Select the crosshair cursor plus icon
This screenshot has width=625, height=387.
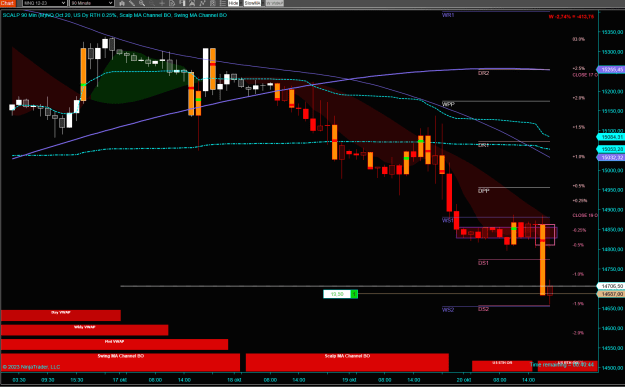click(x=162, y=3)
